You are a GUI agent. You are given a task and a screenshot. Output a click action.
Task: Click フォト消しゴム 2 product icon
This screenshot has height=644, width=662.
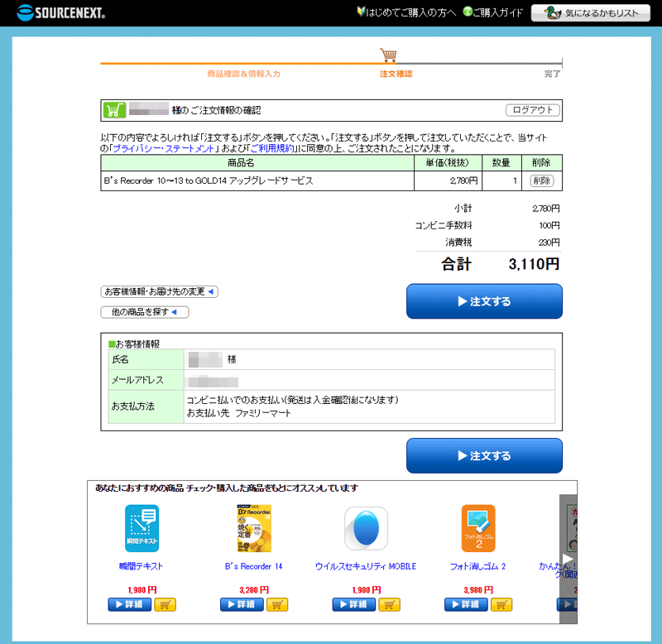click(x=478, y=528)
